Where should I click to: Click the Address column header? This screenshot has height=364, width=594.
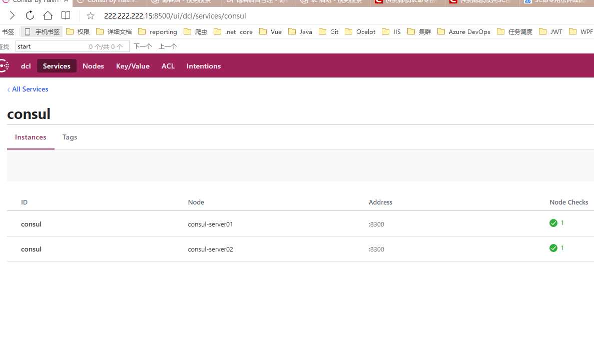[380, 202]
